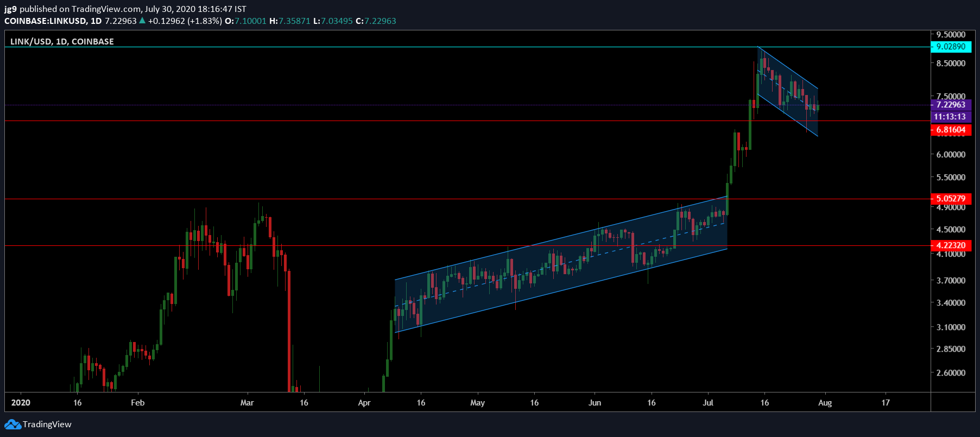Click the Jun label on time axis
Image resolution: width=980 pixels, height=437 pixels.
pos(595,402)
